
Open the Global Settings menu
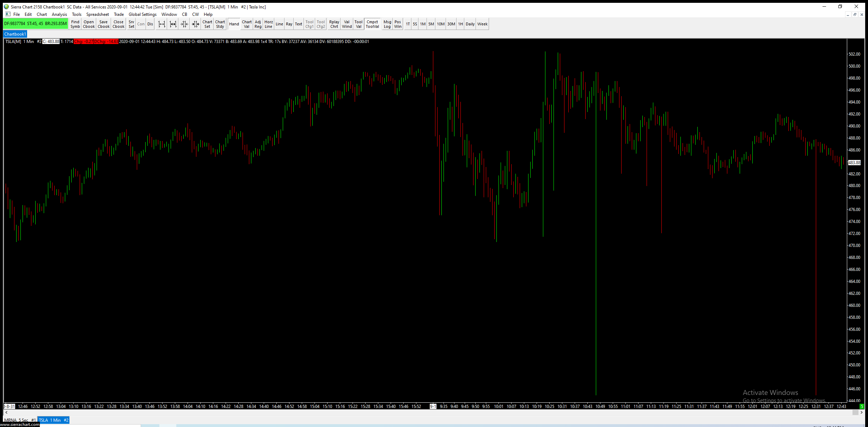pos(142,14)
